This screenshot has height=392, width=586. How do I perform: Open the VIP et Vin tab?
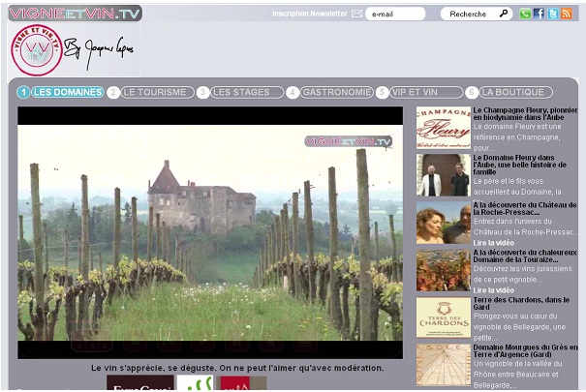click(x=426, y=92)
